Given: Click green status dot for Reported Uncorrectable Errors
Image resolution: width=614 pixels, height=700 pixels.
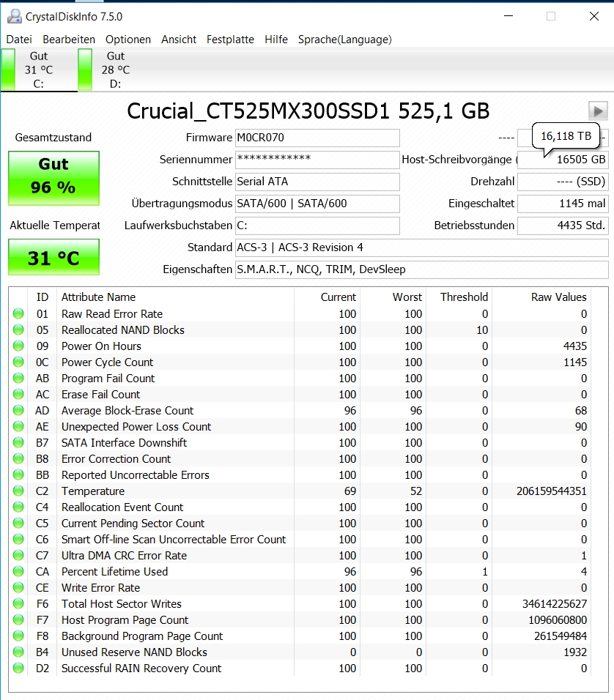Looking at the screenshot, I should click(x=18, y=474).
